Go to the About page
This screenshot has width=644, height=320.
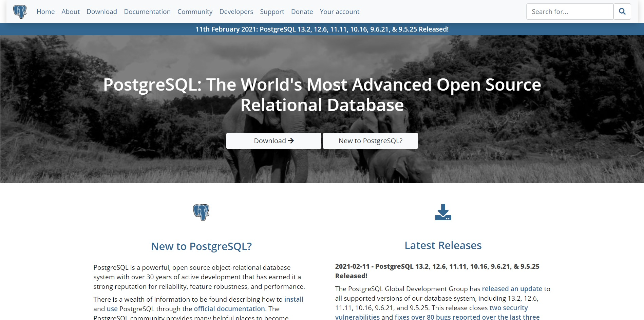tap(71, 12)
